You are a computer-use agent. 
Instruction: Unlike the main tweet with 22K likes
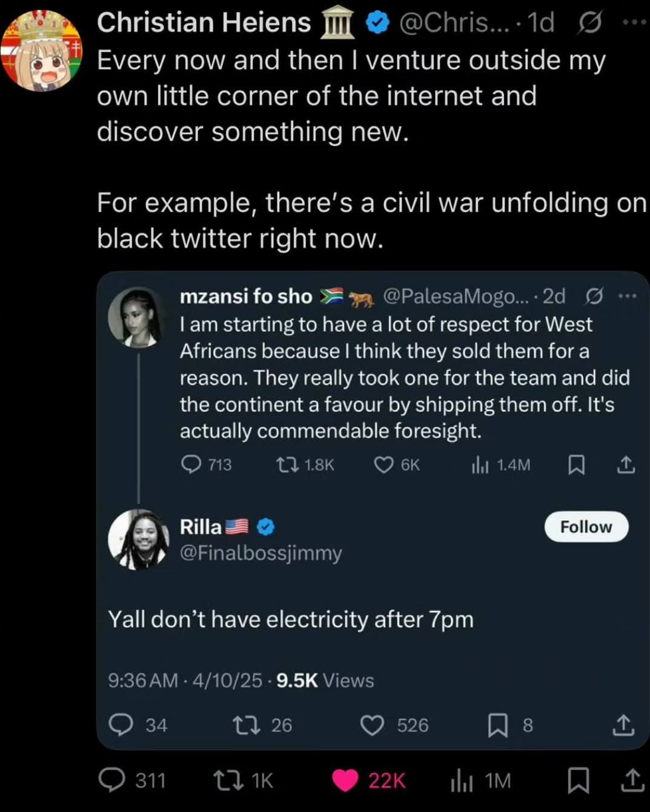coord(345,780)
